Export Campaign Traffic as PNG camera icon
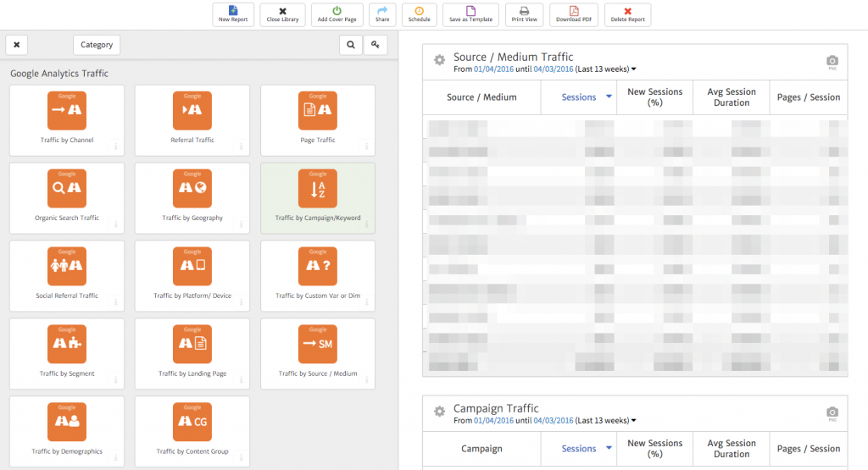 point(832,412)
